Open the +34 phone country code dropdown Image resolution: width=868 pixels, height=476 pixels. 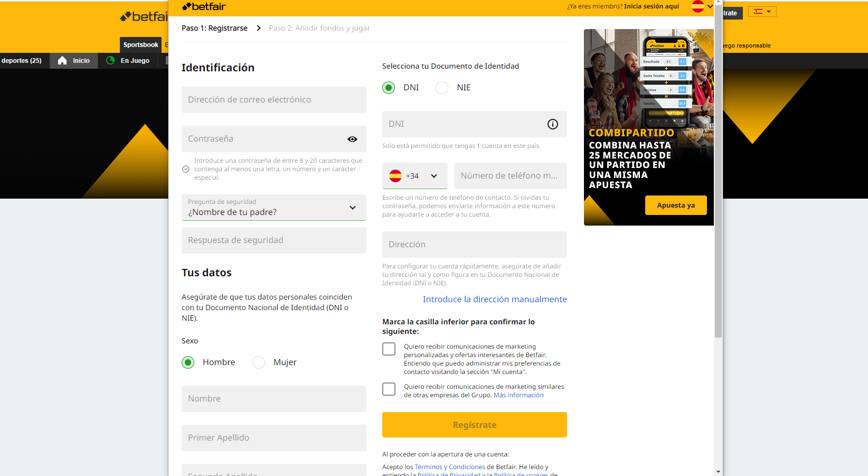point(415,176)
